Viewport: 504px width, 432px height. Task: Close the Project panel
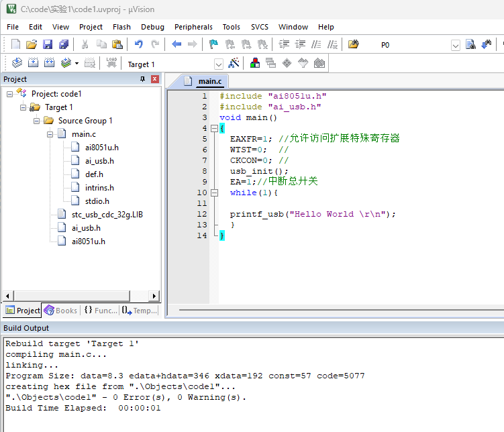pos(155,79)
